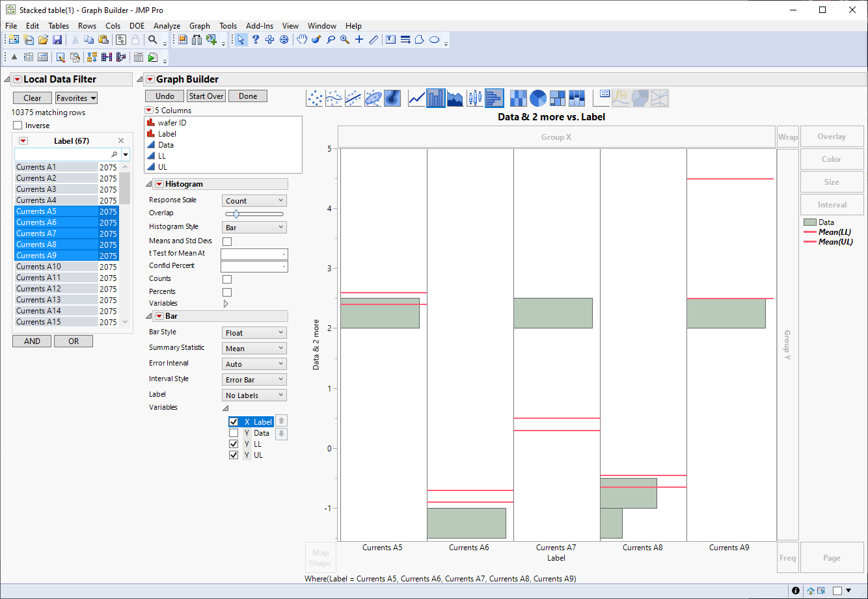This screenshot has height=599, width=868.
Task: Select the Treemap element icon
Action: [x=558, y=98]
